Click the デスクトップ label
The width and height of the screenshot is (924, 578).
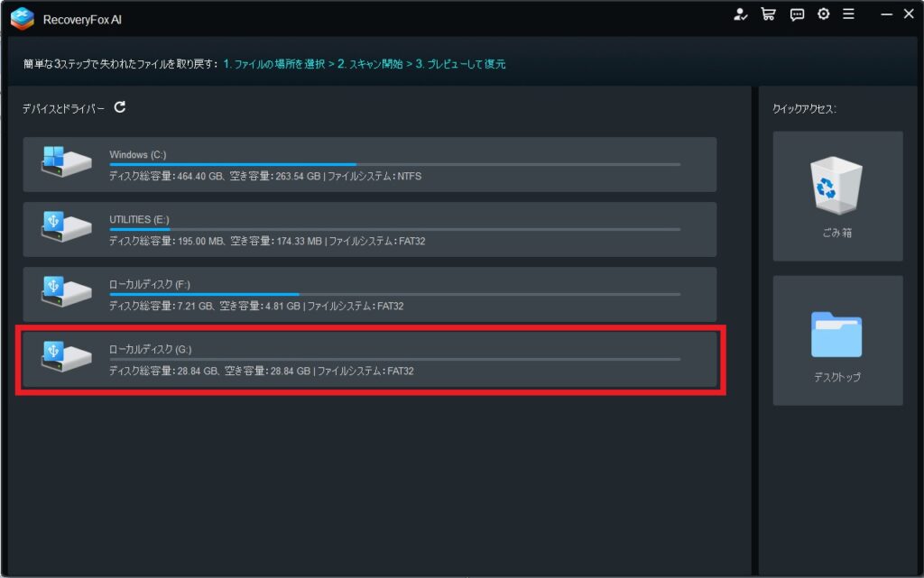pos(837,377)
